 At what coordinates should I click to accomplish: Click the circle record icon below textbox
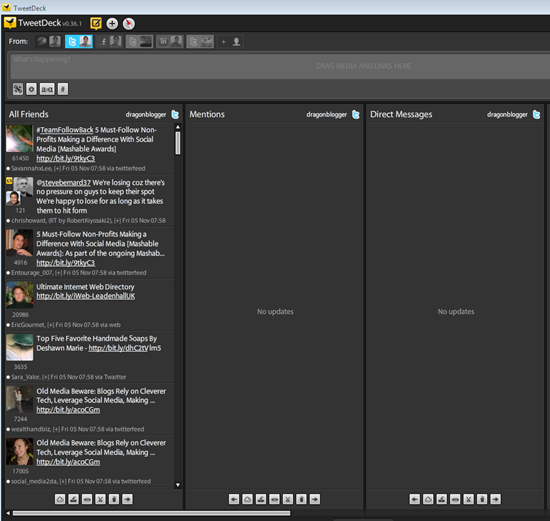(31, 89)
